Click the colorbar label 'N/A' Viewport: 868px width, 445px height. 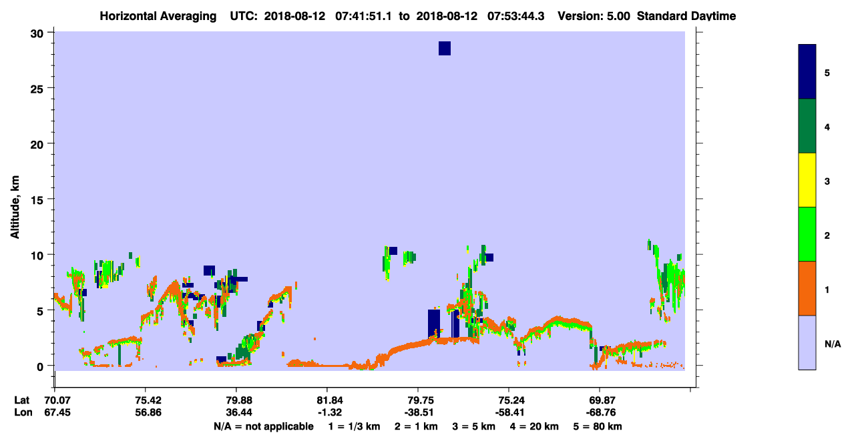click(833, 344)
